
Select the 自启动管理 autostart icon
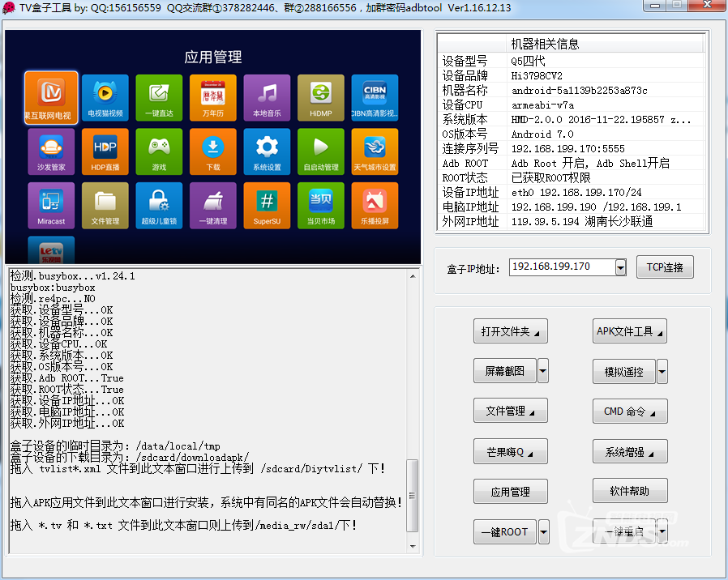click(x=320, y=151)
